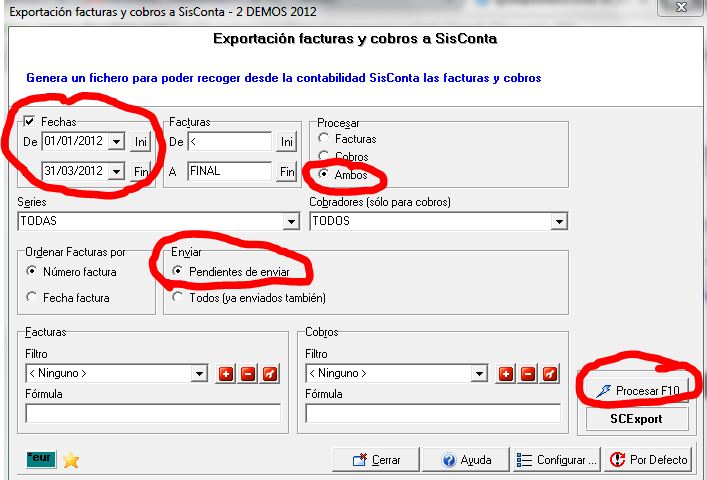Choose ordering by Número factura
Screen dimensions: 707x480
coord(31,271)
